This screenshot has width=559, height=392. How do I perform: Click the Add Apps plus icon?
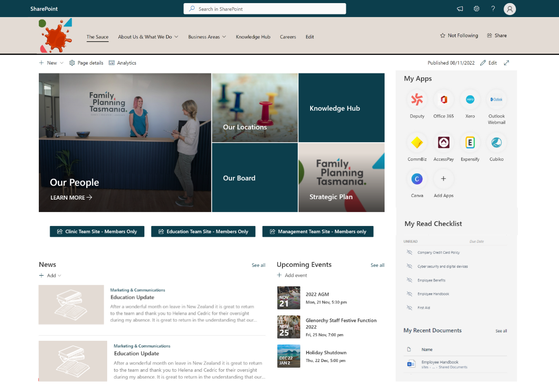click(x=444, y=179)
